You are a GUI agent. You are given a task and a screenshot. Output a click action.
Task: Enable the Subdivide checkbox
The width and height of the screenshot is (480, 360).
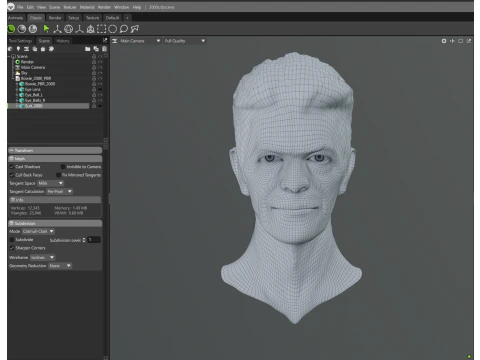[12, 240]
